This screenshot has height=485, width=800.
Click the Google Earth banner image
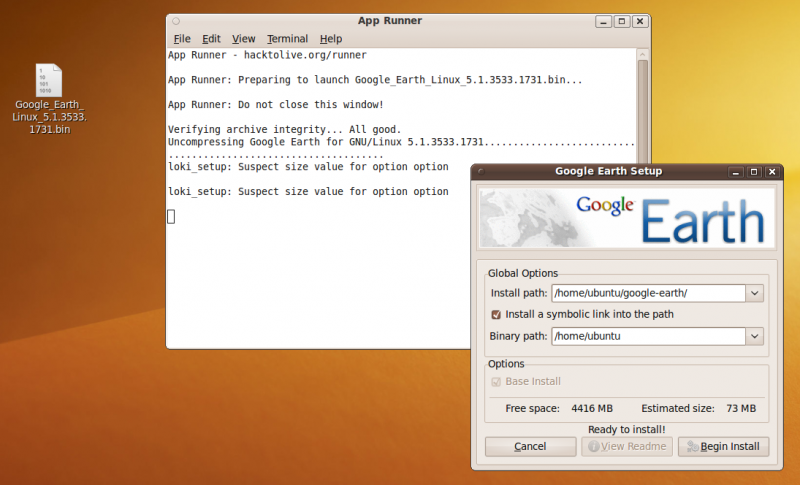click(x=627, y=218)
